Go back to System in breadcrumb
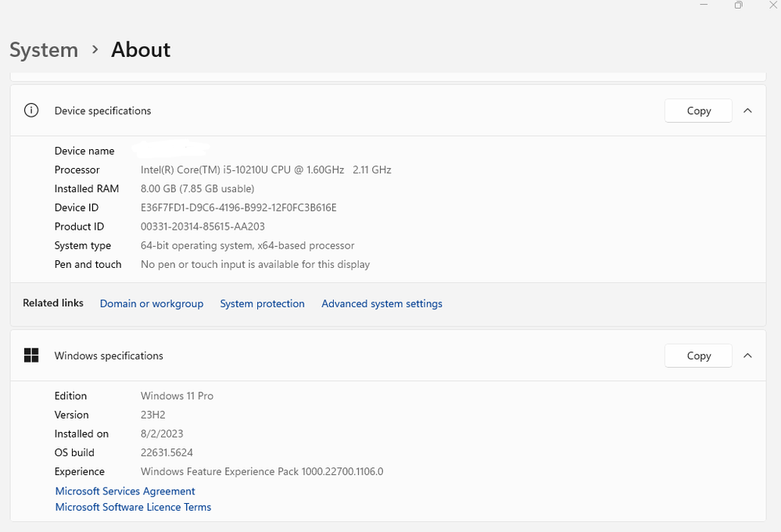 pos(44,50)
